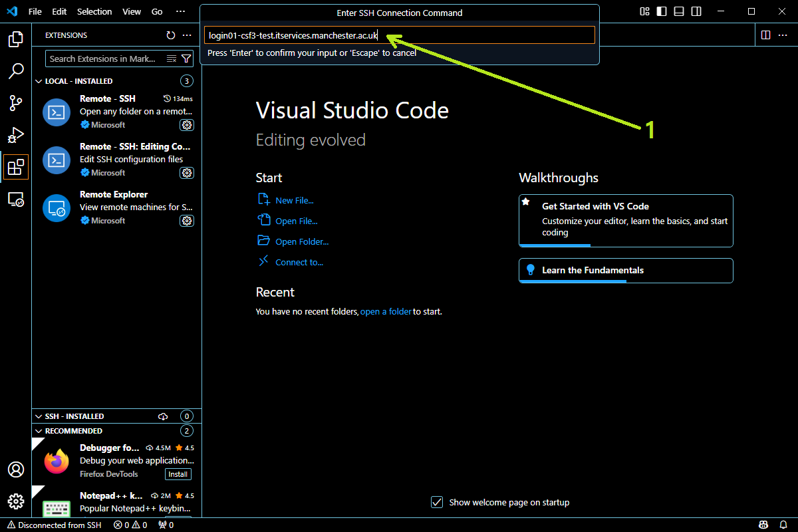
Task: Open the Explorer view in activity bar
Action: (16, 40)
